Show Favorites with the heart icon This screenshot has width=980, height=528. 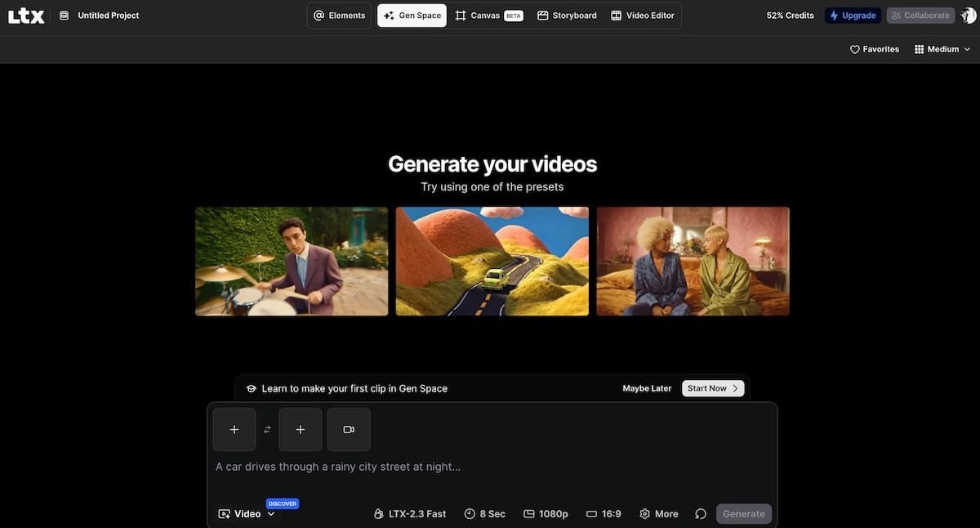point(875,49)
